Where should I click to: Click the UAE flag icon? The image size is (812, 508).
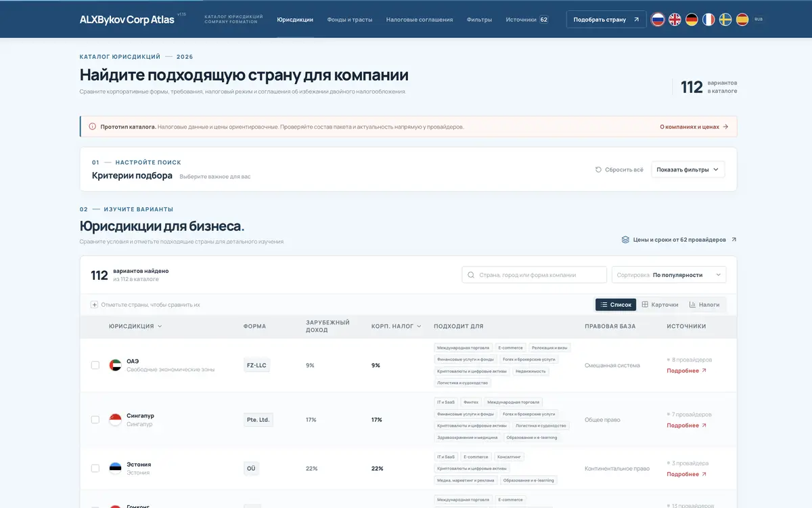[x=115, y=365]
